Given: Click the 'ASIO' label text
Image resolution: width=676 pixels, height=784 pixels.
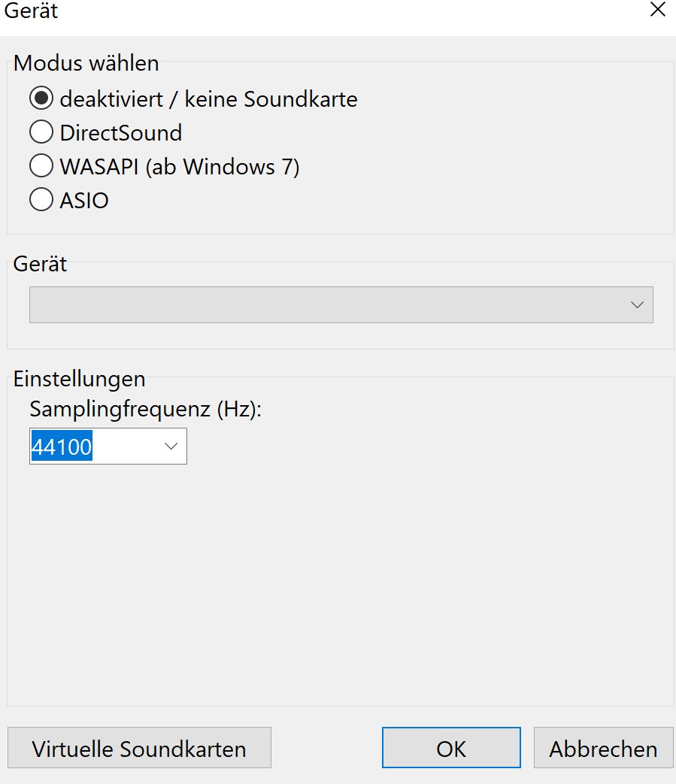Looking at the screenshot, I should click(x=84, y=201).
